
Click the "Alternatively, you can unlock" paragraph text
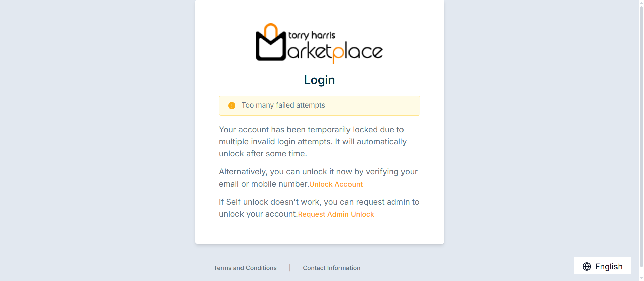pos(318,172)
